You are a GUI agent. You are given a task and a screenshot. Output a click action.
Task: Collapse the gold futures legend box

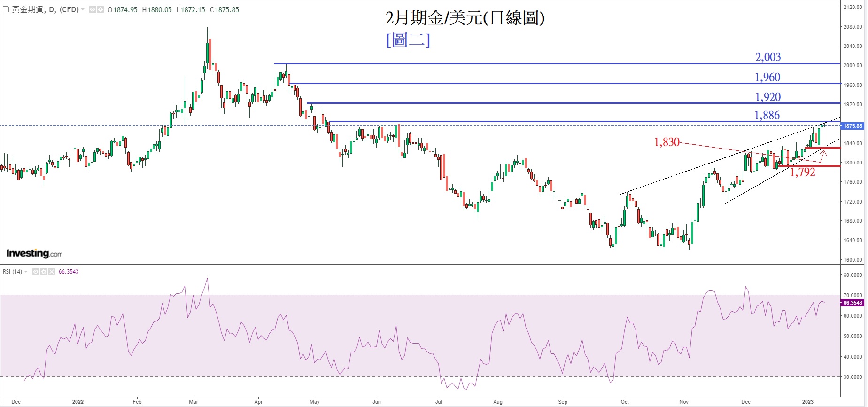pyautogui.click(x=6, y=9)
